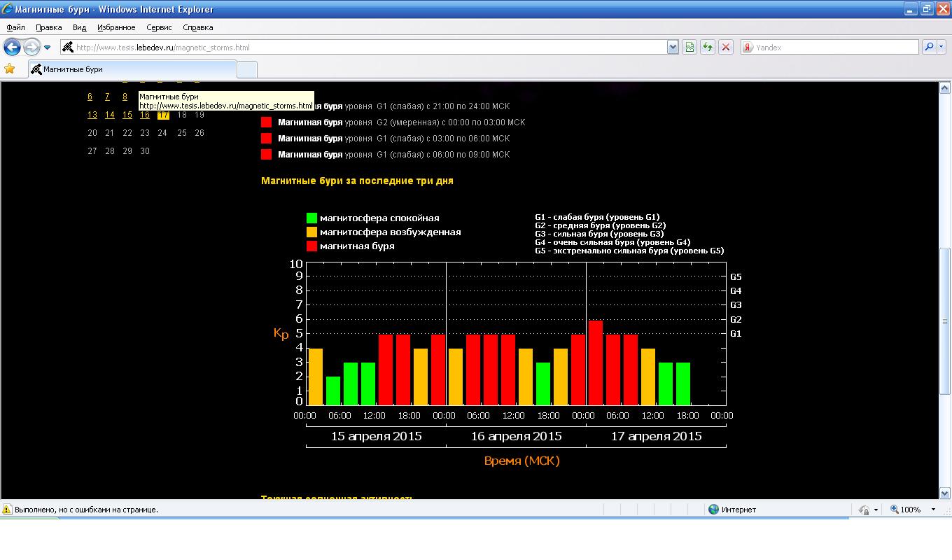Open the search provider options dropdown
The image size is (952, 560).
[942, 48]
